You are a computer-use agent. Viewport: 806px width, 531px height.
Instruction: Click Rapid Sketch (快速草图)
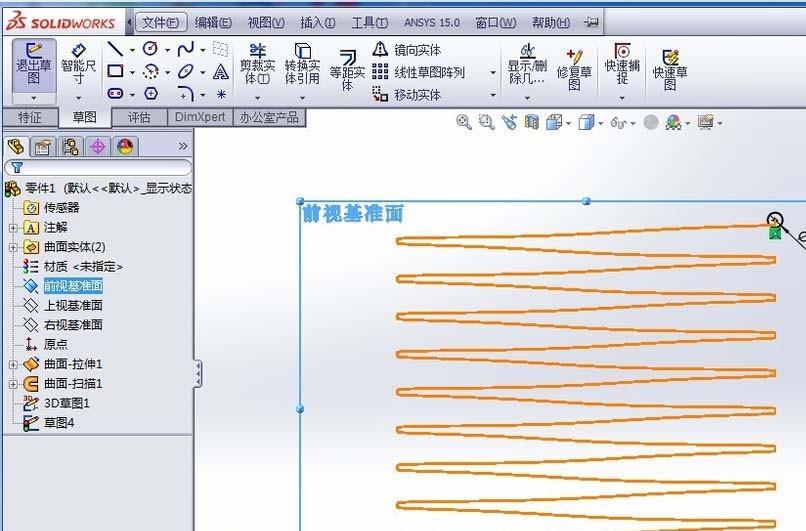[670, 69]
